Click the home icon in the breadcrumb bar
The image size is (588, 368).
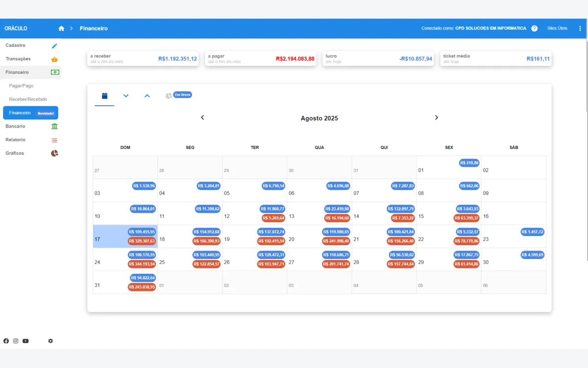[x=61, y=28]
